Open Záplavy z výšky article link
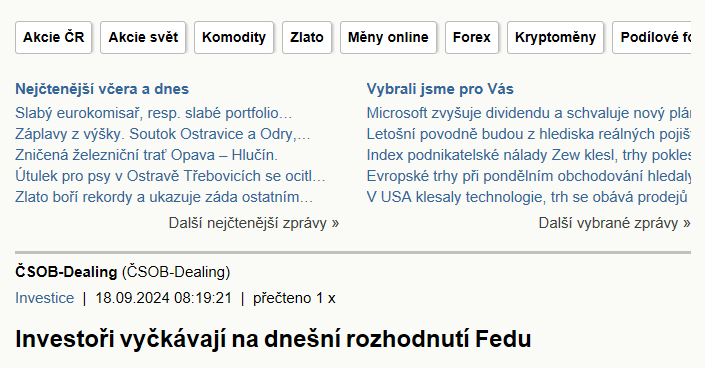The width and height of the screenshot is (705, 368). tap(163, 134)
